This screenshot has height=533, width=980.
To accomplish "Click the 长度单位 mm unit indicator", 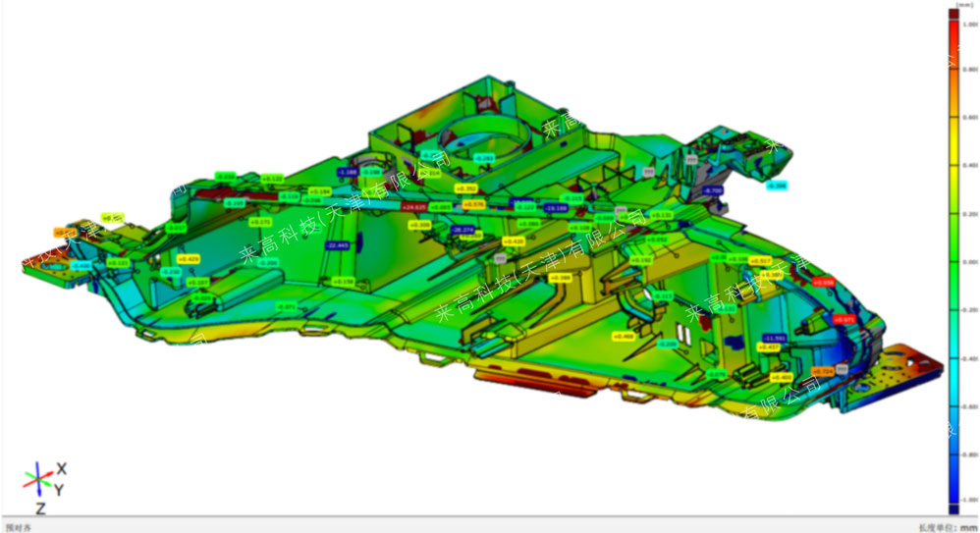I will (947, 526).
